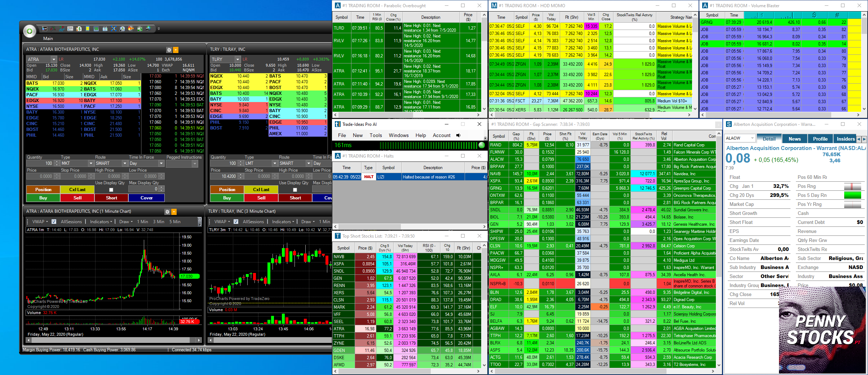The width and height of the screenshot is (868, 375).
Task: Click the globe toolbar icon
Action: click(x=148, y=28)
